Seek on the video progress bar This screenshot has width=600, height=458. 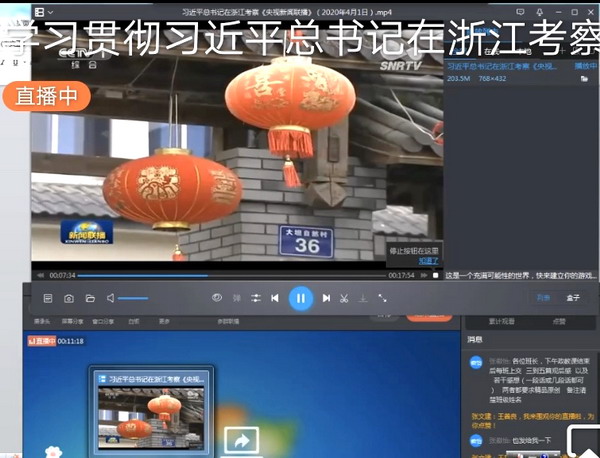[232, 275]
